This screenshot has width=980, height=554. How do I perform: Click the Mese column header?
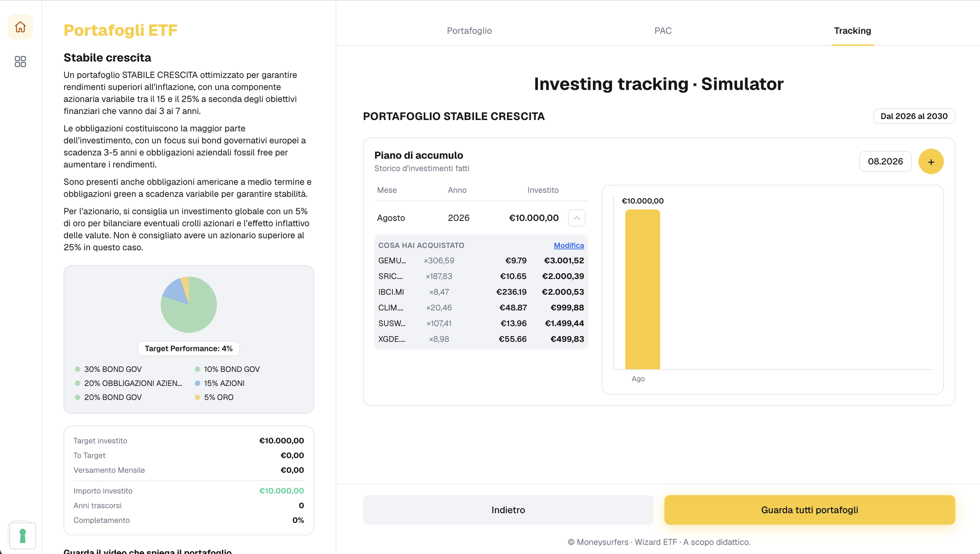click(x=387, y=190)
